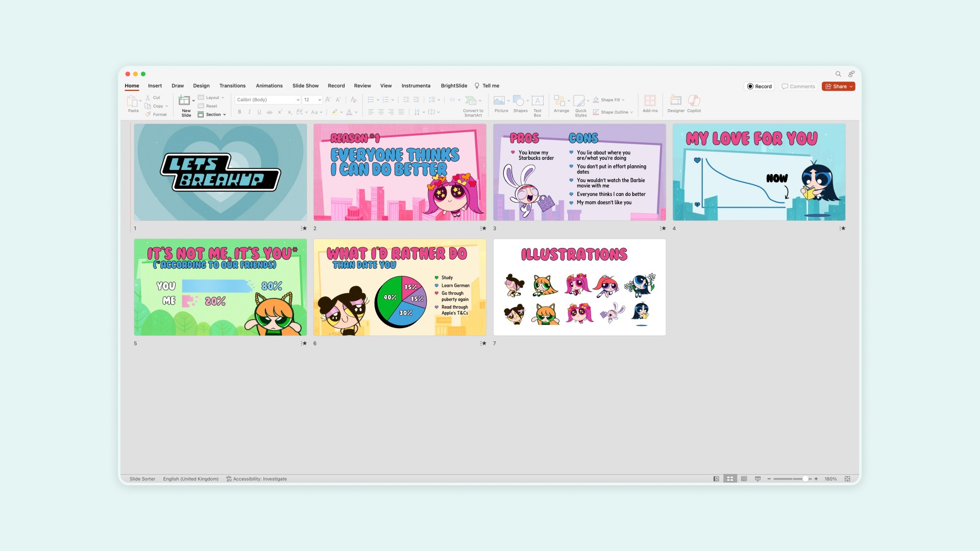Switch to Reading view in status bar
Viewport: 980px width, 551px height.
(x=744, y=479)
